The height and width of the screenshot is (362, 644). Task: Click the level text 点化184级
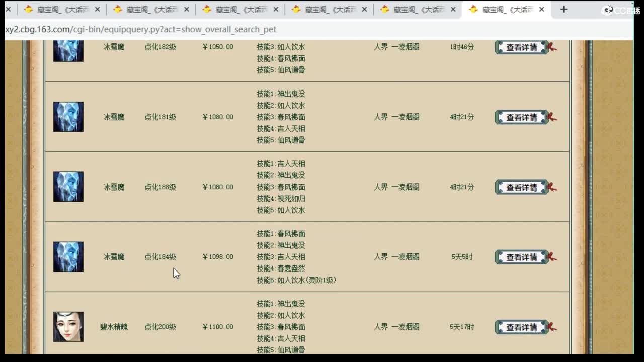click(160, 256)
